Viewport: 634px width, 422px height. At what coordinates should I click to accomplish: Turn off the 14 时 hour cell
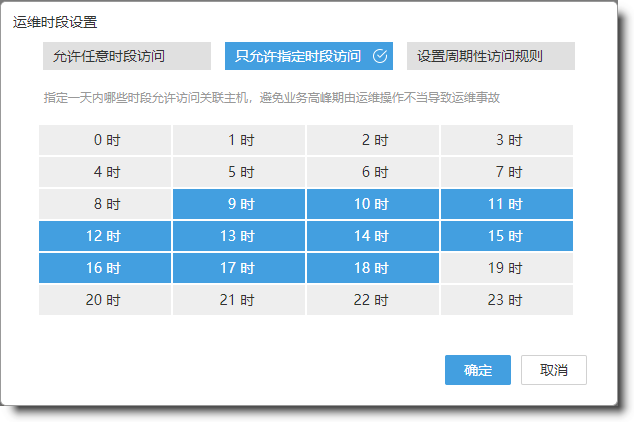coord(374,236)
